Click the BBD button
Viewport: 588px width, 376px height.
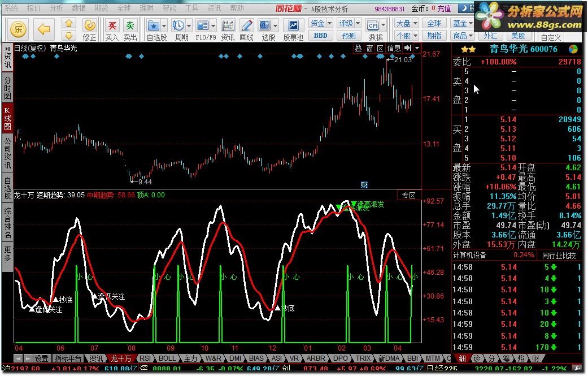click(321, 36)
